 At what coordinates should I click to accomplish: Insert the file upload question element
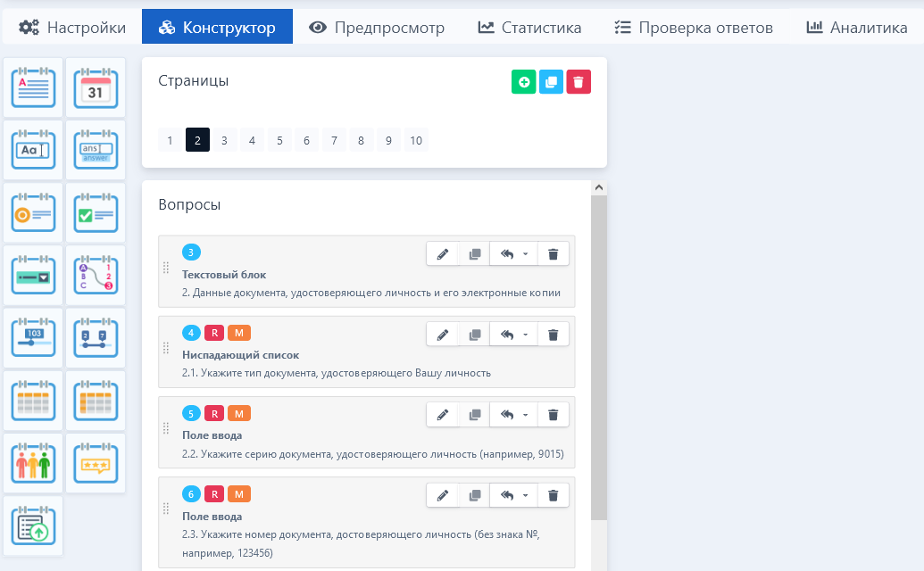click(33, 526)
